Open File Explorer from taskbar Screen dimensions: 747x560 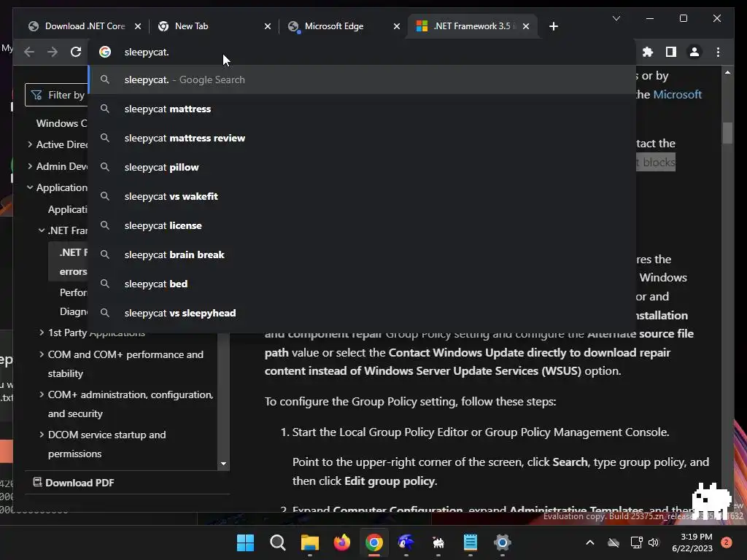(309, 542)
